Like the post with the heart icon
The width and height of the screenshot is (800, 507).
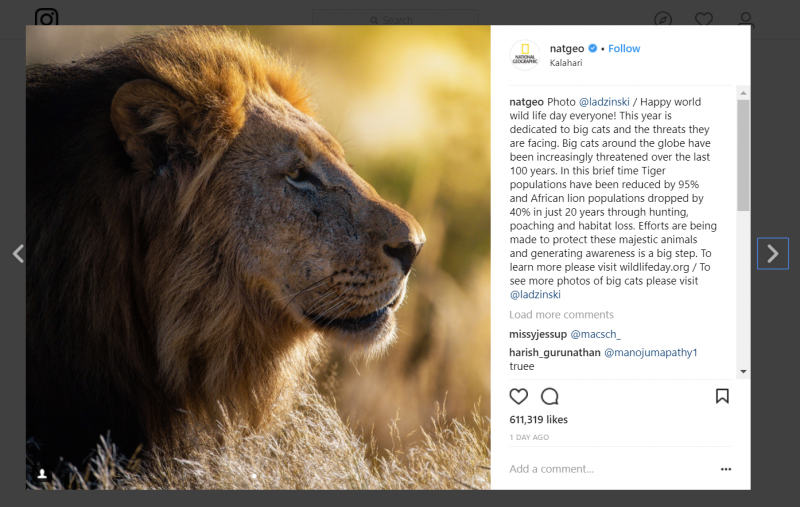518,396
